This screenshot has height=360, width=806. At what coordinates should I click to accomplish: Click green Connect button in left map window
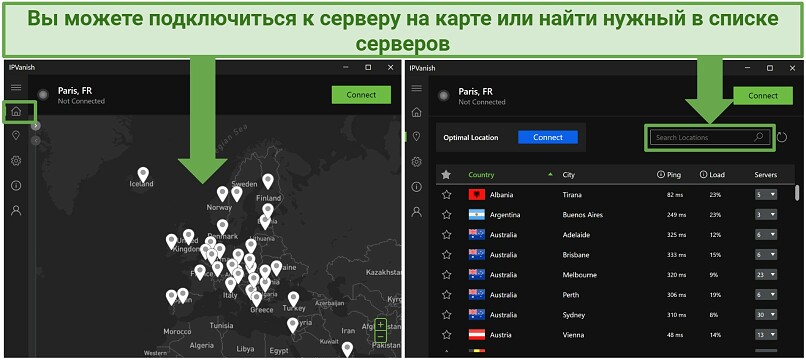(x=361, y=95)
